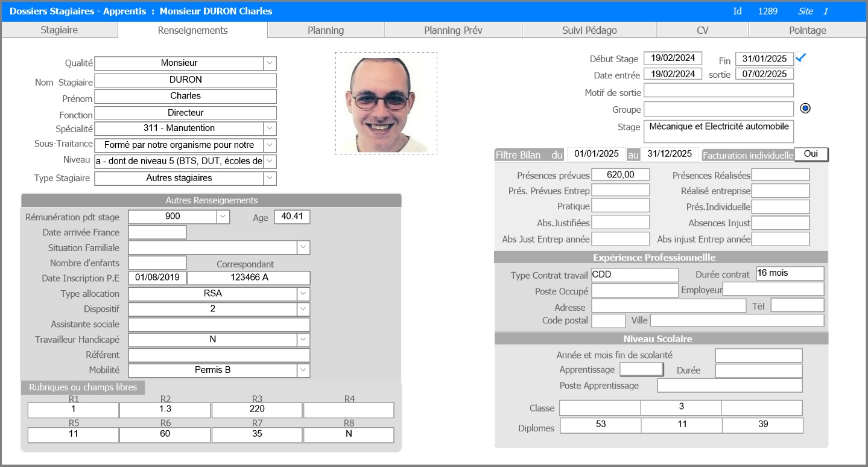This screenshot has width=868, height=467.
Task: Toggle the Facturation individuelle Oui button
Action: pyautogui.click(x=811, y=154)
